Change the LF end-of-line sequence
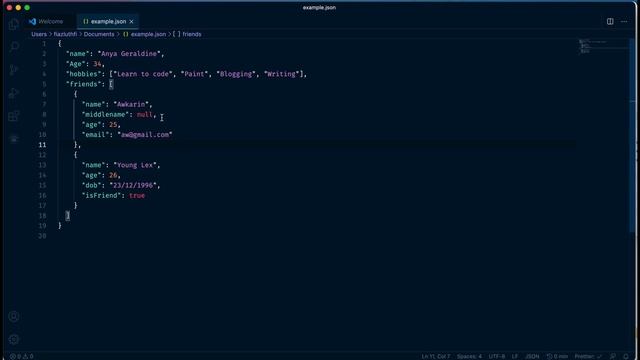640x360 pixels. pyautogui.click(x=515, y=356)
